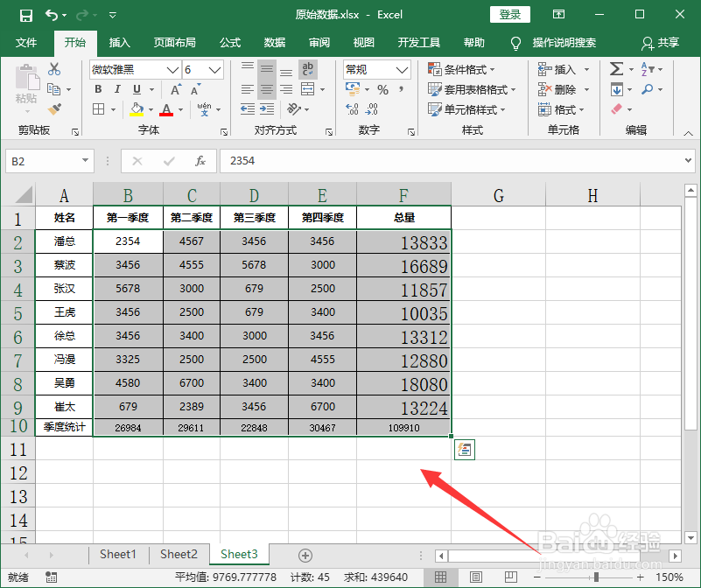Switch to the 页面布局 tab
Viewport: 701px width, 588px height.
(175, 43)
